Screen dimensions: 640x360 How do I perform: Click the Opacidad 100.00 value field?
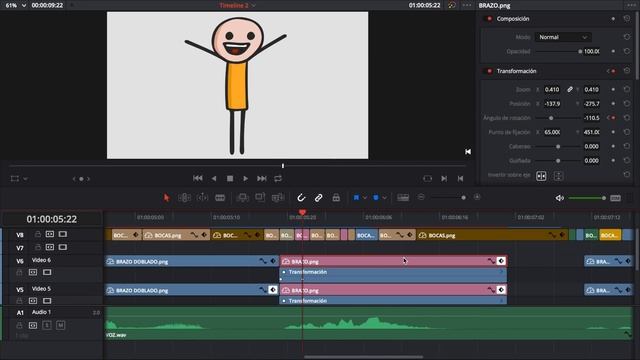(x=592, y=51)
